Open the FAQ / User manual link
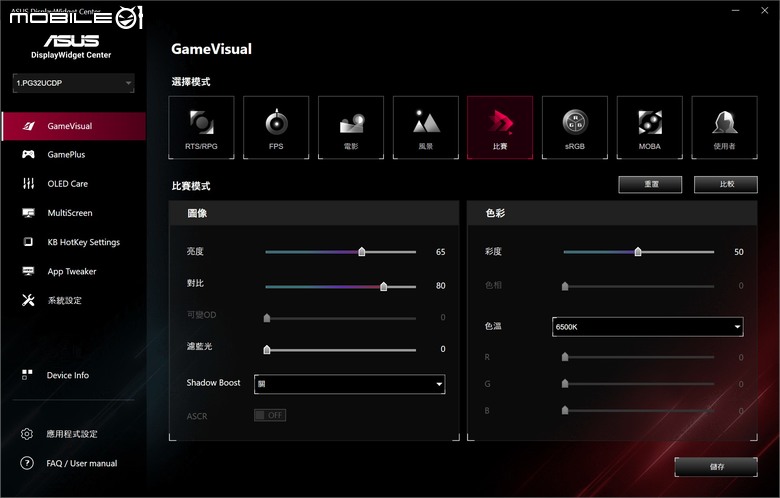Image resolution: width=780 pixels, height=498 pixels. (x=82, y=463)
